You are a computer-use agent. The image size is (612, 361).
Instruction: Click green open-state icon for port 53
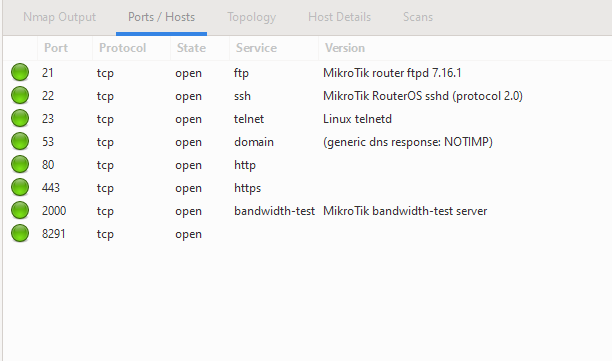click(x=20, y=142)
